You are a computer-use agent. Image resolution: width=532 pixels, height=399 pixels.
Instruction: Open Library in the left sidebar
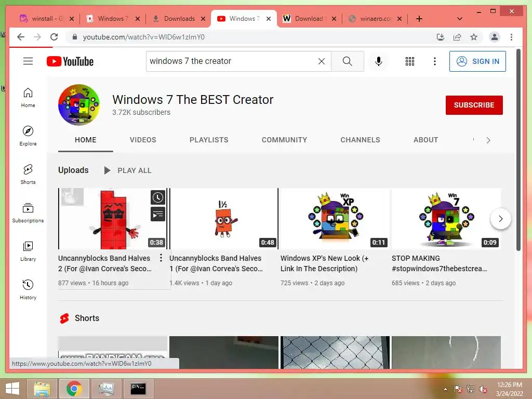[28, 251]
